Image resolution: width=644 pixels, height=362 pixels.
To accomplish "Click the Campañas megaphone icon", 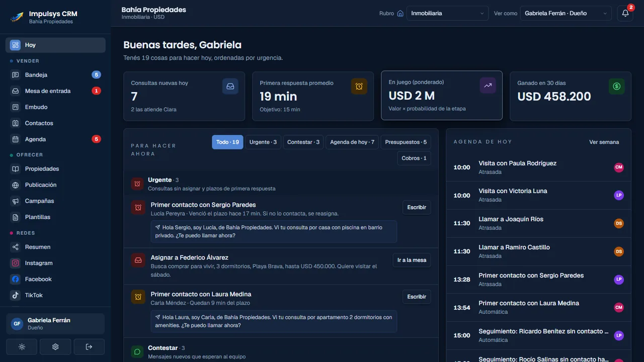I will 16,201.
